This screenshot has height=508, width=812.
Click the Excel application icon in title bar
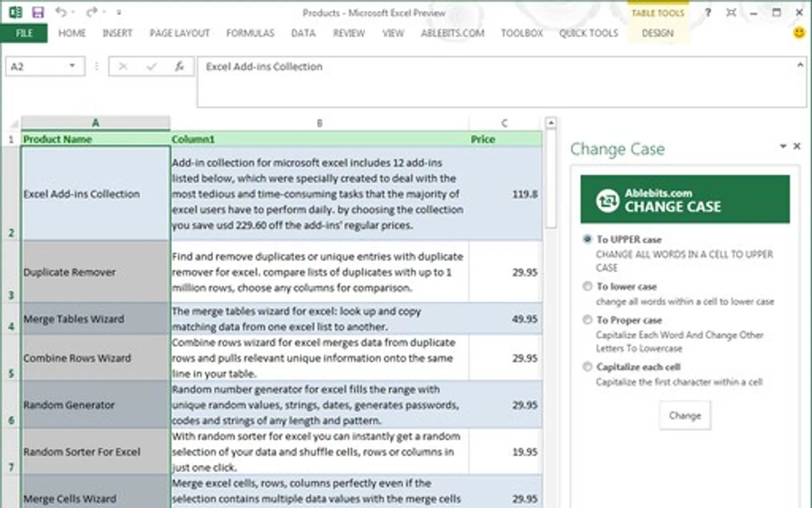(16, 12)
